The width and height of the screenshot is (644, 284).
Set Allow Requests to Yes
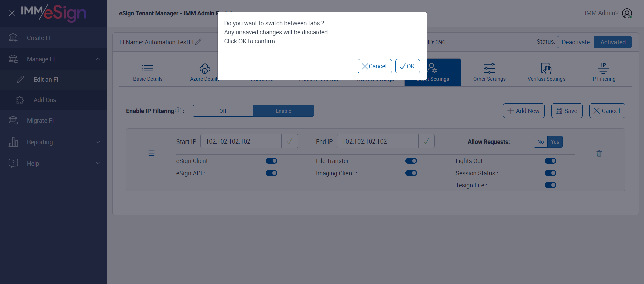coord(555,142)
